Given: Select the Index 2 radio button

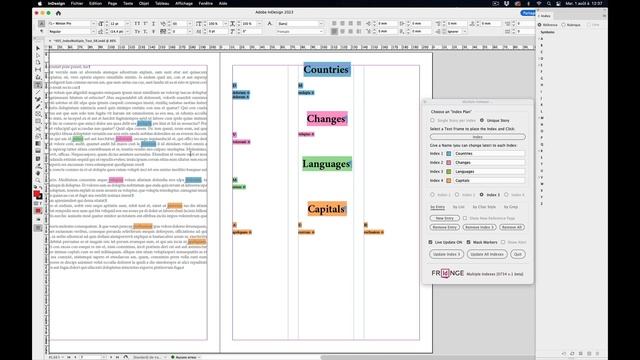Looking at the screenshot, I should 457,195.
